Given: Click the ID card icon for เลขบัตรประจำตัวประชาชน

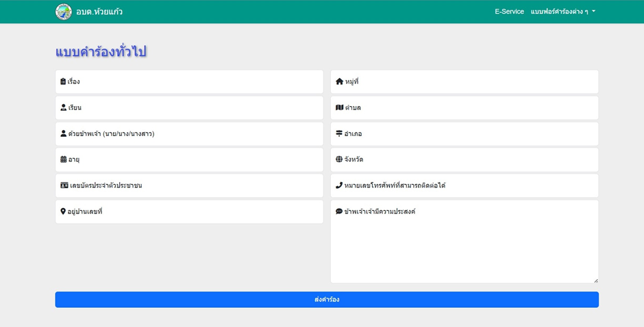Looking at the screenshot, I should pyautogui.click(x=64, y=185).
